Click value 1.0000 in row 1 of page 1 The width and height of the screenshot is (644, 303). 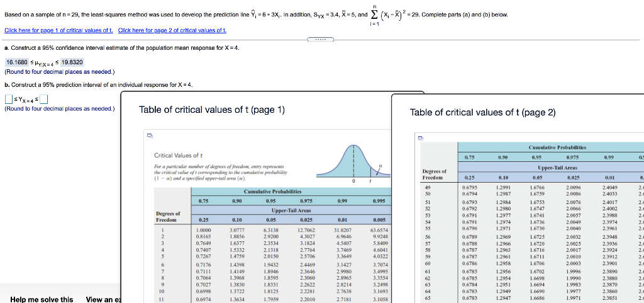[204, 230]
